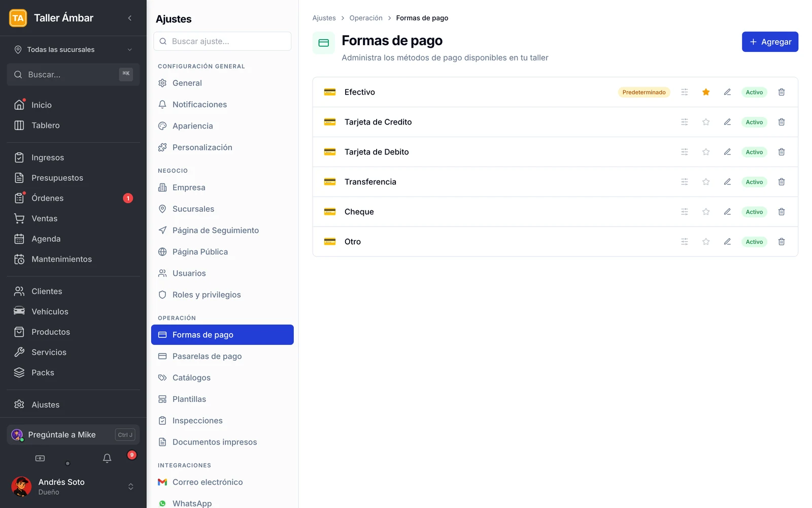The width and height of the screenshot is (812, 508).
Task: Open Vehículos in sidebar
Action: click(x=73, y=311)
